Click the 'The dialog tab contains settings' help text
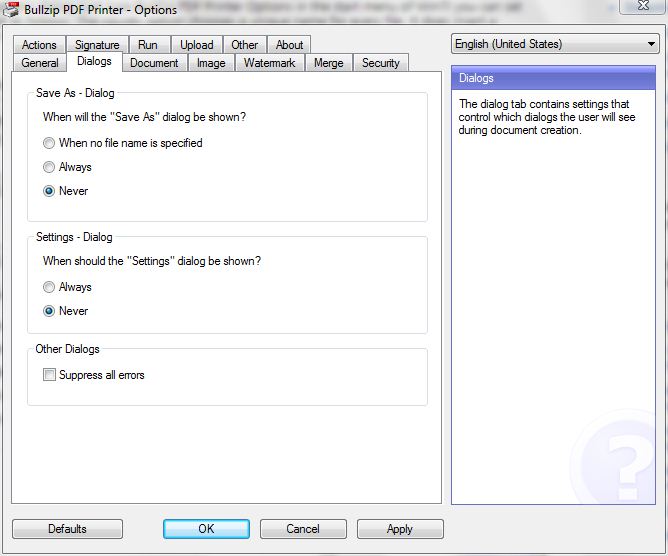Viewport: 668px width, 556px height. pyautogui.click(x=547, y=117)
